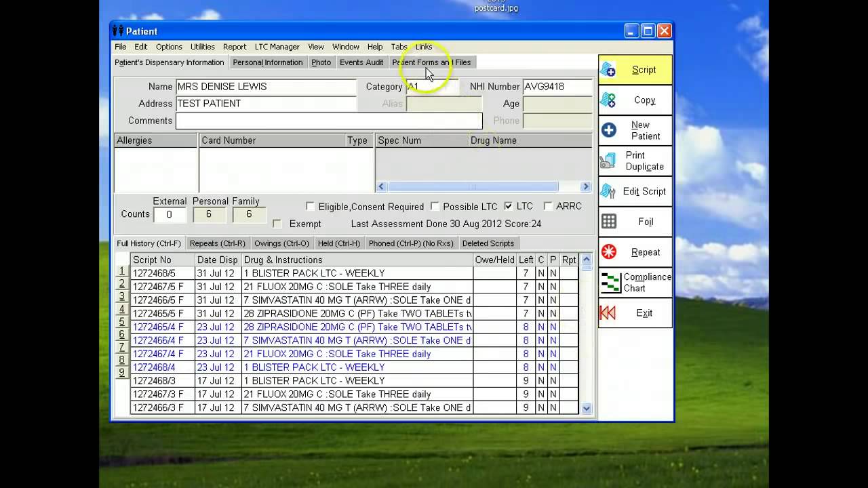Image resolution: width=868 pixels, height=488 pixels.
Task: Click the NHI Number field
Action: coord(557,87)
